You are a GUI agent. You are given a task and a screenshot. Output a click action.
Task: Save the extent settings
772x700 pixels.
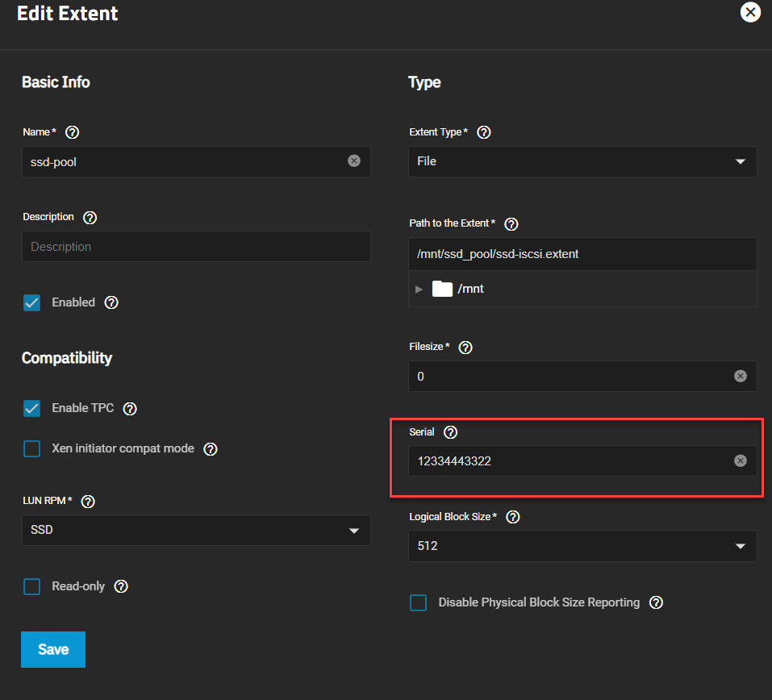(x=53, y=649)
